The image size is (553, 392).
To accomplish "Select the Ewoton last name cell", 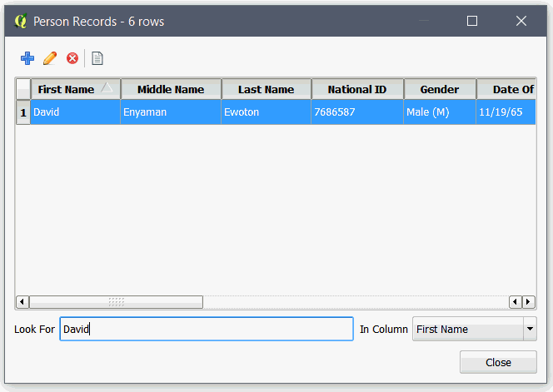I will [x=266, y=112].
